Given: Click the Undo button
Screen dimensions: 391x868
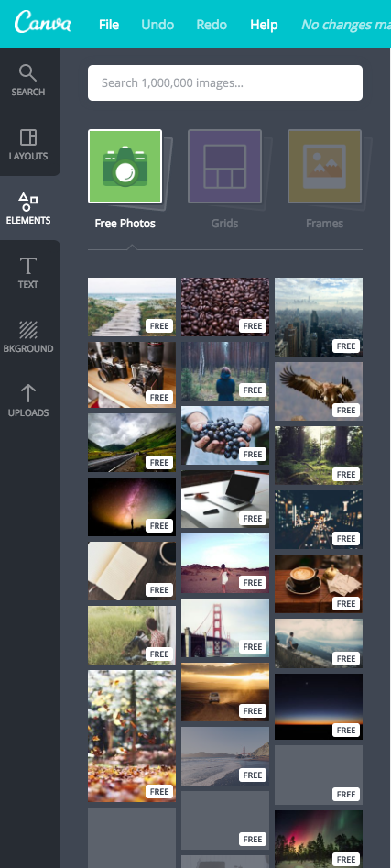Looking at the screenshot, I should pos(157,25).
